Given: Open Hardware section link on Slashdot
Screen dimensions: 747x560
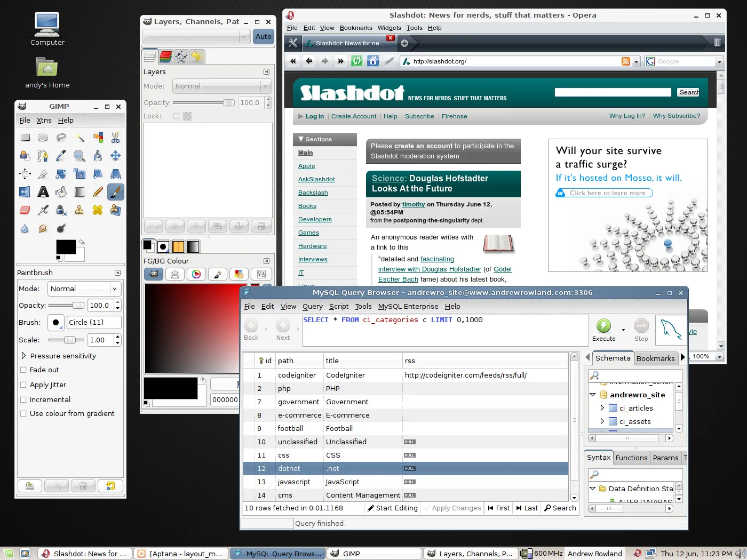Looking at the screenshot, I should (x=313, y=246).
